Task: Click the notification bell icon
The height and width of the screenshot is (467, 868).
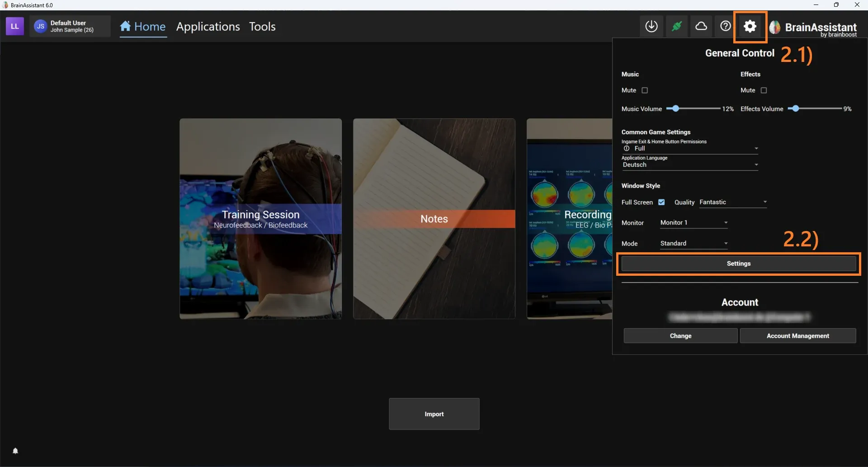Action: pyautogui.click(x=15, y=451)
